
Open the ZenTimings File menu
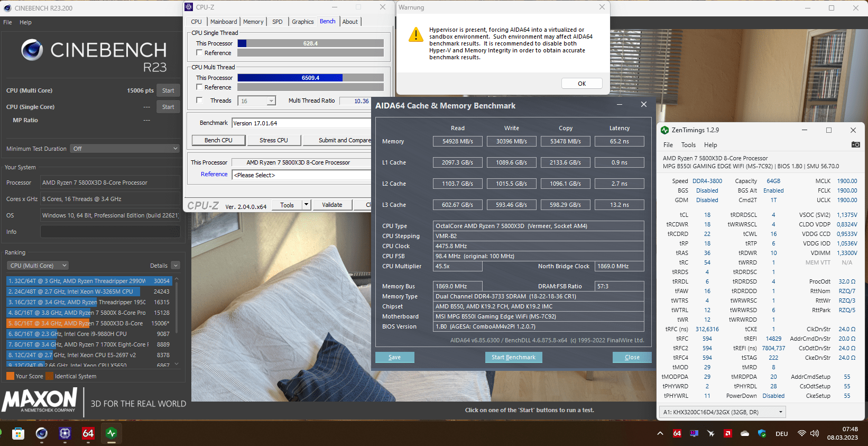point(668,145)
